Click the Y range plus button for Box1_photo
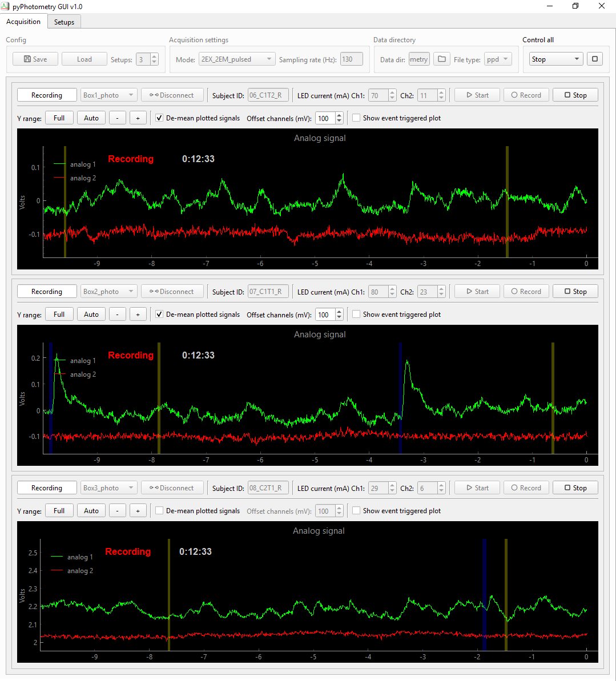The width and height of the screenshot is (616, 681). pos(138,118)
